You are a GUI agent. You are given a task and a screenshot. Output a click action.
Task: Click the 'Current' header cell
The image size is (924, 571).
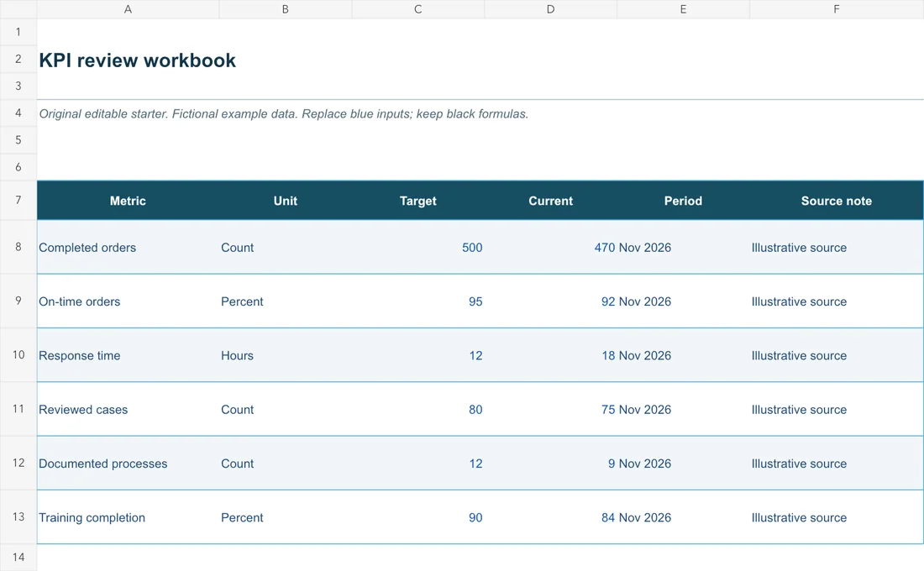click(x=550, y=201)
